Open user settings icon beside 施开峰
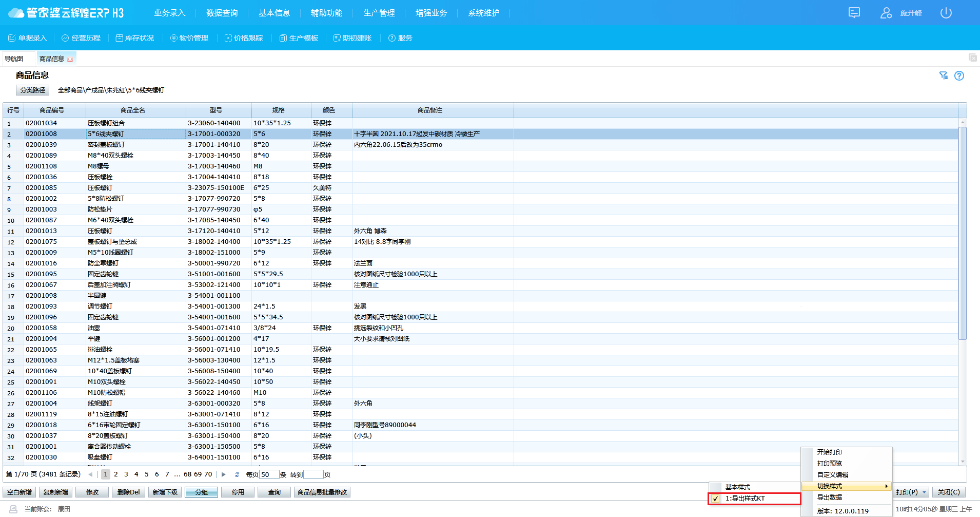This screenshot has width=980, height=517. tap(886, 13)
